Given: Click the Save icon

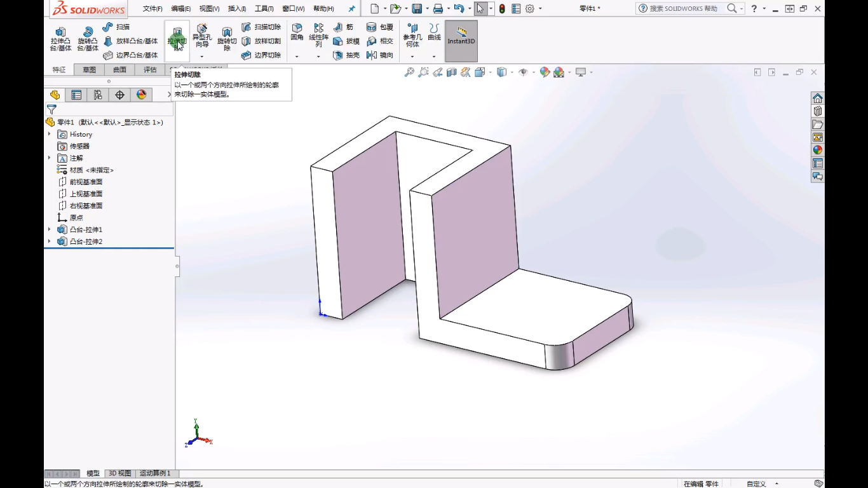Looking at the screenshot, I should (417, 8).
